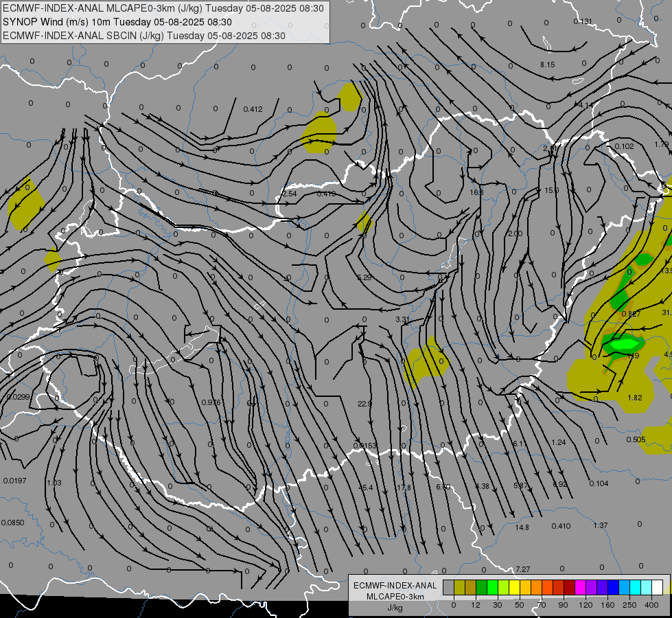The width and height of the screenshot is (672, 618).
Task: Click the SYNOP Wind 10m header line
Action: click(117, 22)
